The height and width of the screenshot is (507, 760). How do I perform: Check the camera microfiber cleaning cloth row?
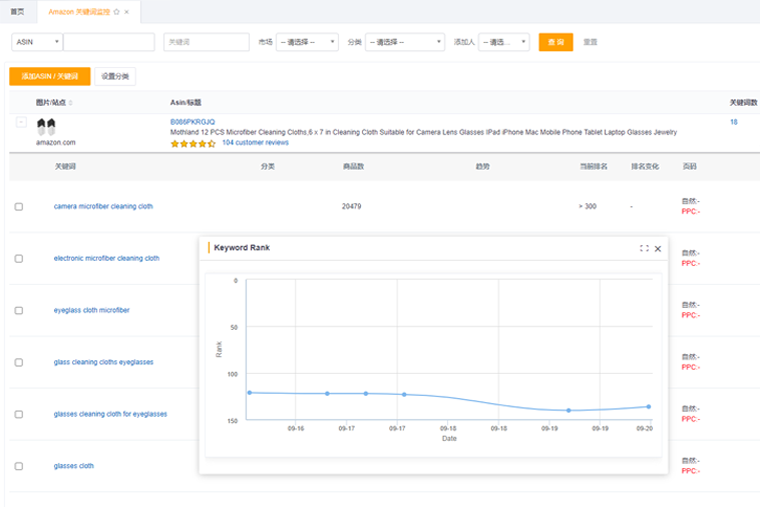(19, 207)
